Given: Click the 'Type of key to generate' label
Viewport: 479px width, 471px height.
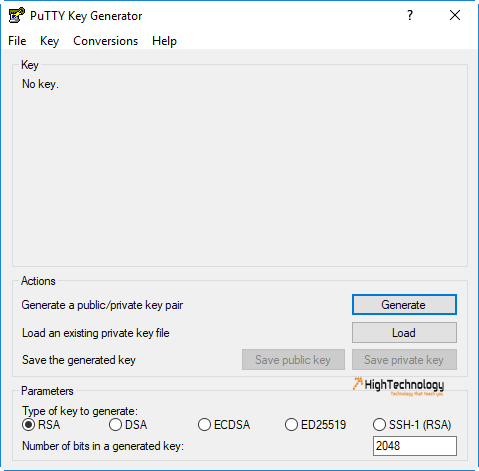Looking at the screenshot, I should (80, 411).
